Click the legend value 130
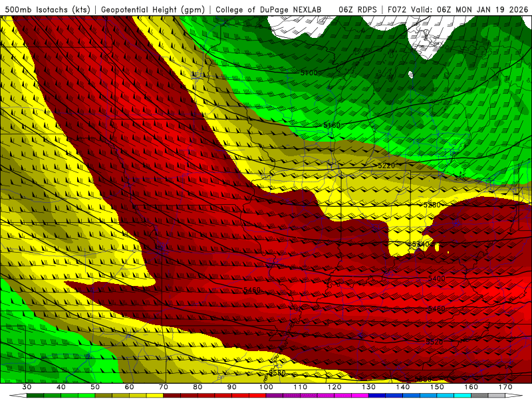Image resolution: width=532 pixels, height=399 pixels. [x=368, y=387]
